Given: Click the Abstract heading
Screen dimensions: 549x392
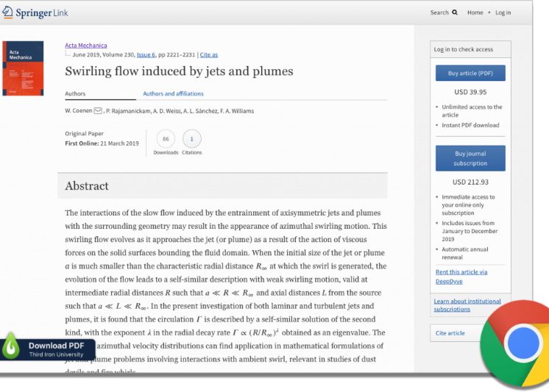Looking at the screenshot, I should point(87,186).
